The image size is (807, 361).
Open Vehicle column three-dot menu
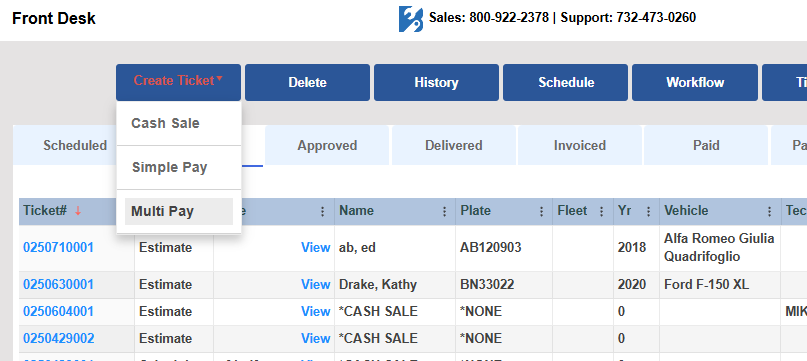point(769,212)
